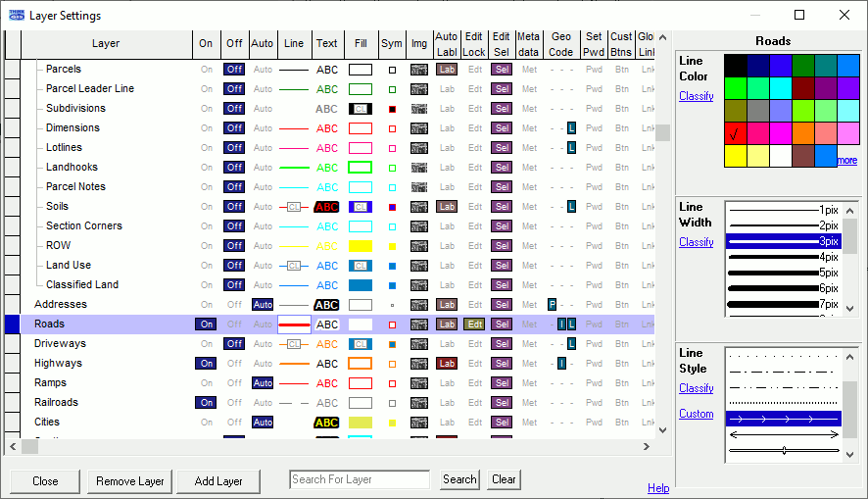The height and width of the screenshot is (499, 868).
Task: Click the Edit Lock icon for Roads
Action: [x=474, y=324]
